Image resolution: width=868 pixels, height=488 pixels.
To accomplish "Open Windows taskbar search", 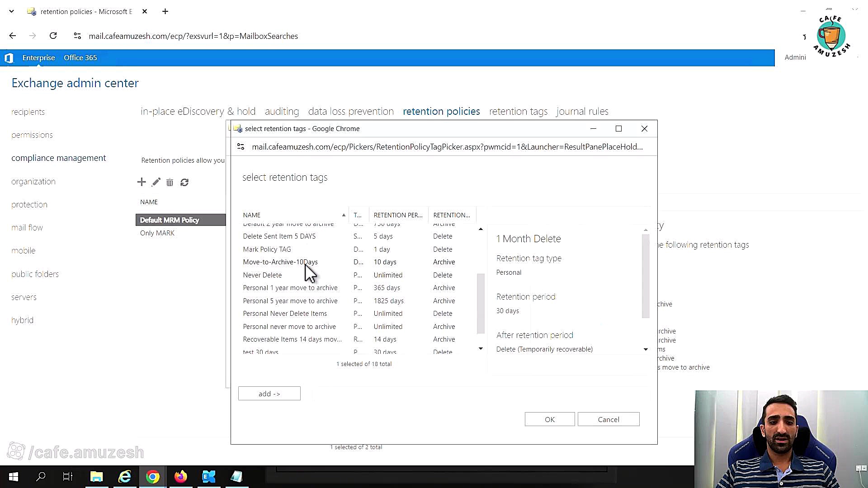I will (x=41, y=476).
